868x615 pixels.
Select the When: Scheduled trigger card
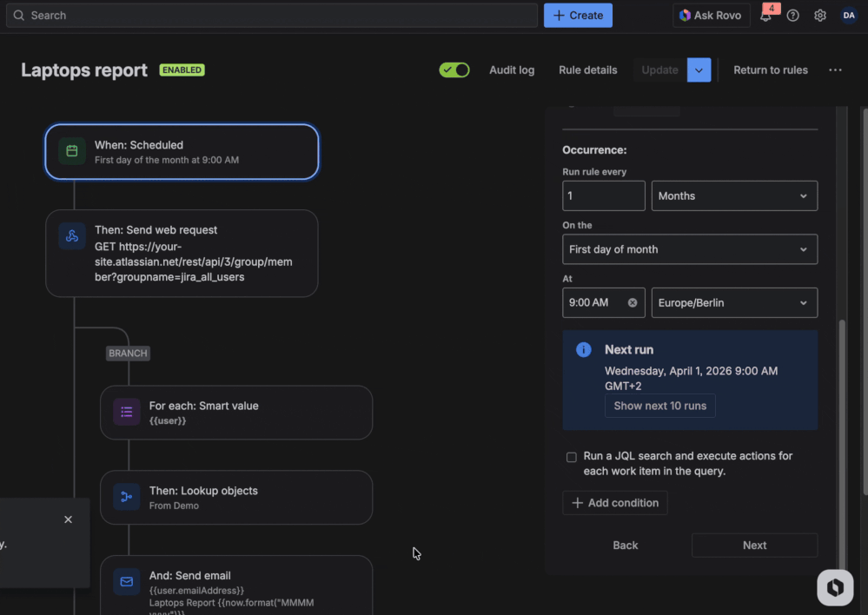click(182, 152)
